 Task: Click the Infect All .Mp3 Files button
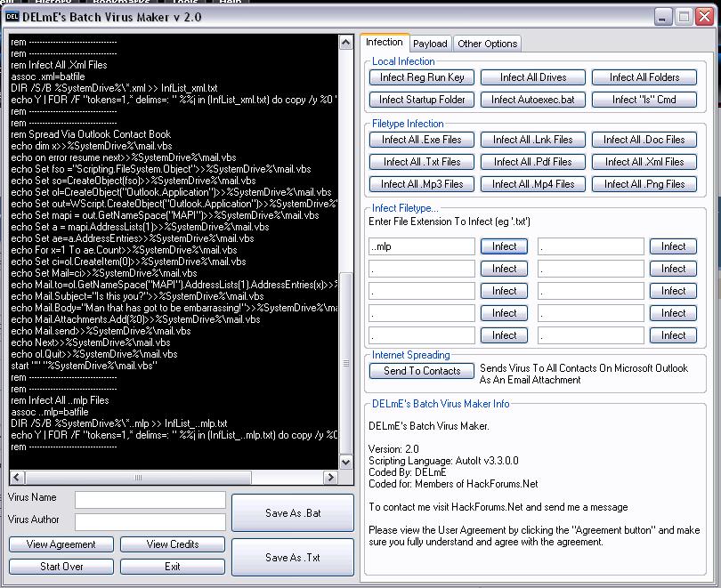(x=422, y=184)
